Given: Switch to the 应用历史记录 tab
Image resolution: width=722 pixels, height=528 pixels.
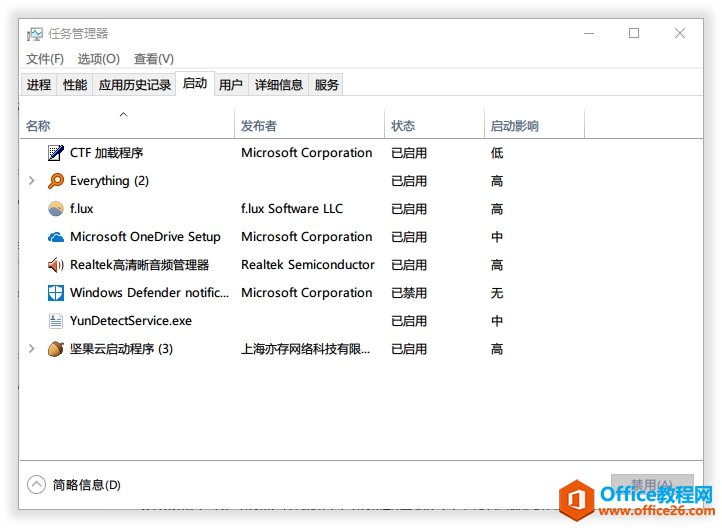Looking at the screenshot, I should coord(134,85).
